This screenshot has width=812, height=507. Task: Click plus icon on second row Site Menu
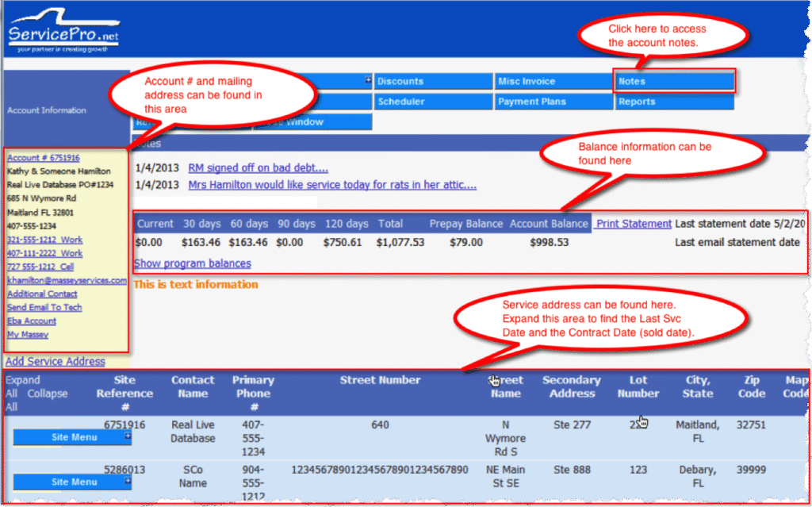[x=128, y=481]
